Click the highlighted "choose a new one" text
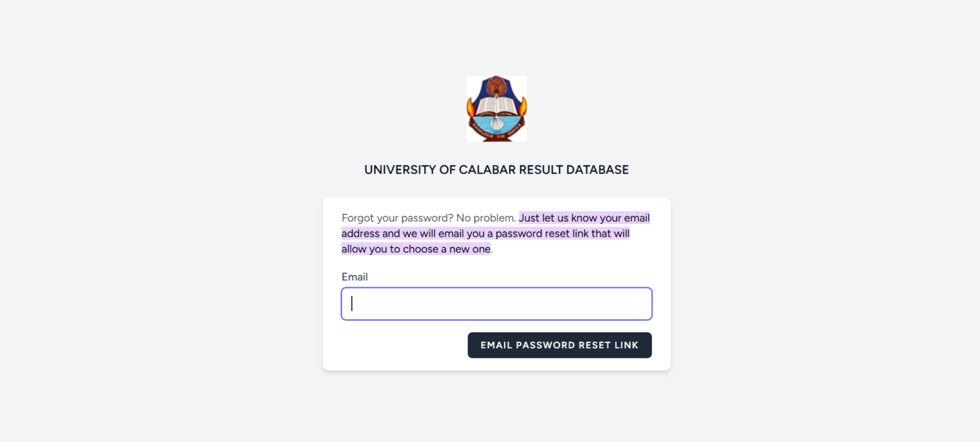The width and height of the screenshot is (980, 442). point(447,249)
